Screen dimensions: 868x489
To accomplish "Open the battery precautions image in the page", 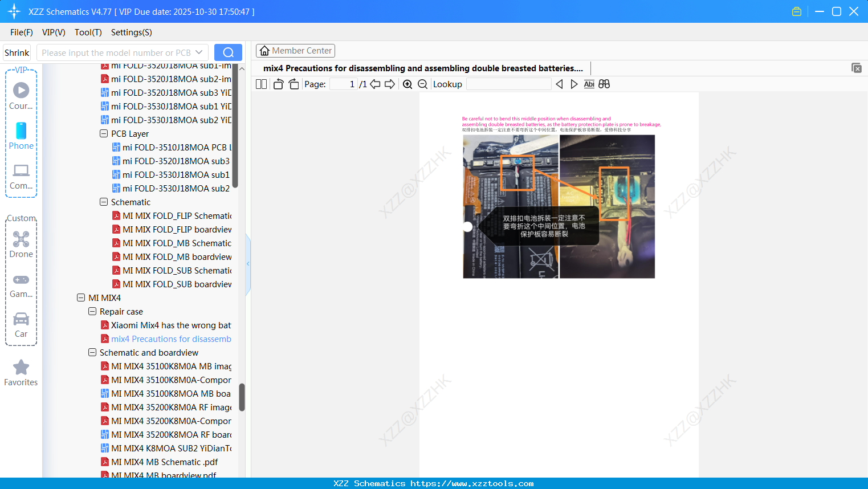I will coord(559,206).
